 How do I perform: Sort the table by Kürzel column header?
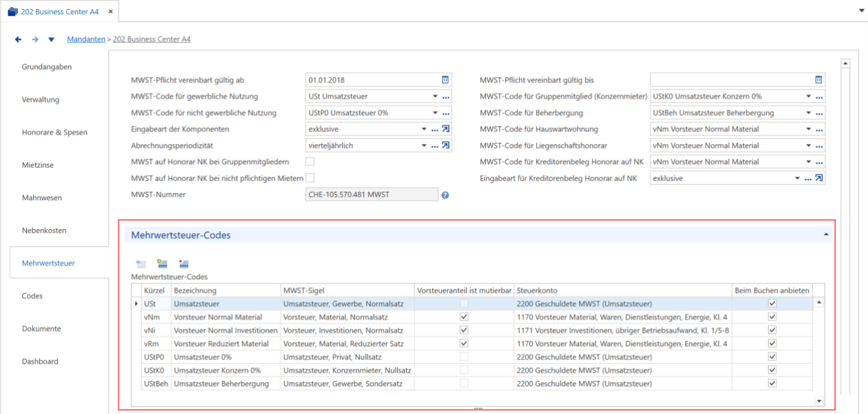pyautogui.click(x=156, y=290)
